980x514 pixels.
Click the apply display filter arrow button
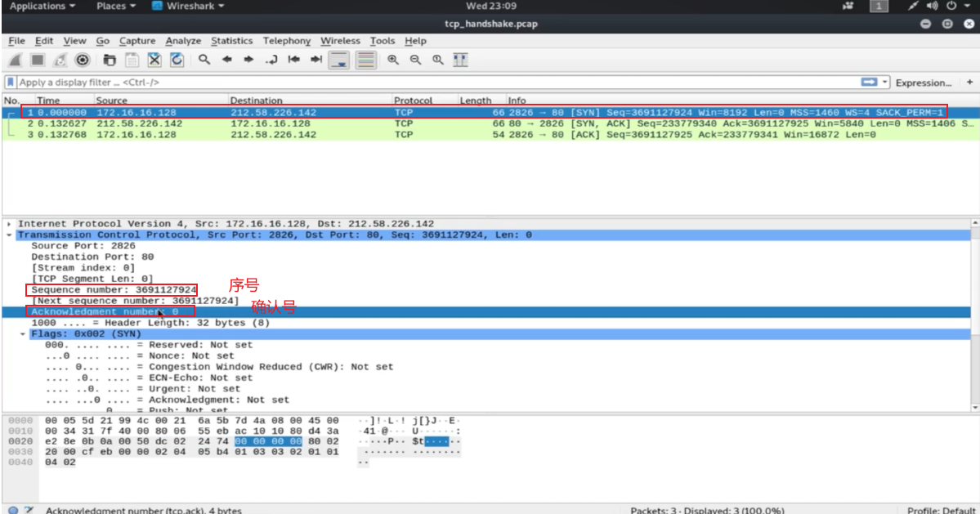869,83
